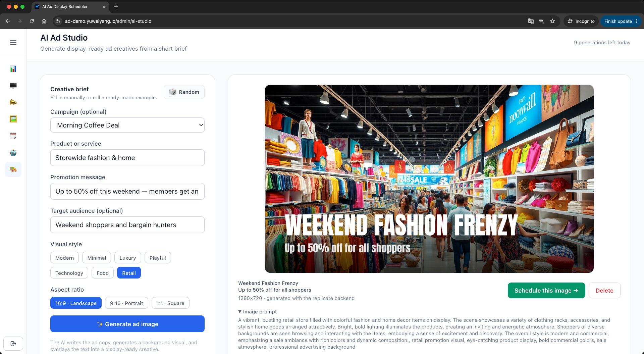The image size is (644, 354).
Task: Open the bar chart dashboard icon
Action: [x=13, y=69]
